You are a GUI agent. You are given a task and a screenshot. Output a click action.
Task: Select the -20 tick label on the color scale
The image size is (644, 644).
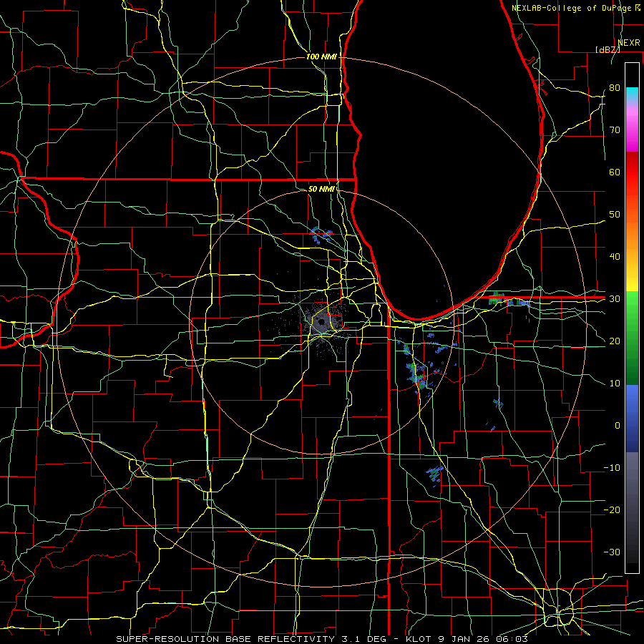tap(612, 509)
